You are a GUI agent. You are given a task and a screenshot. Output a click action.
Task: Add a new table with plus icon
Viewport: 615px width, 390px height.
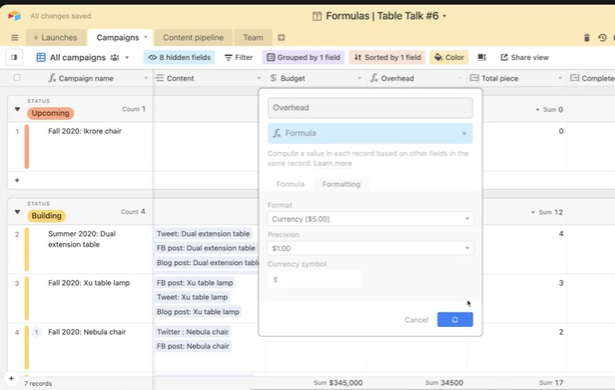coord(281,38)
